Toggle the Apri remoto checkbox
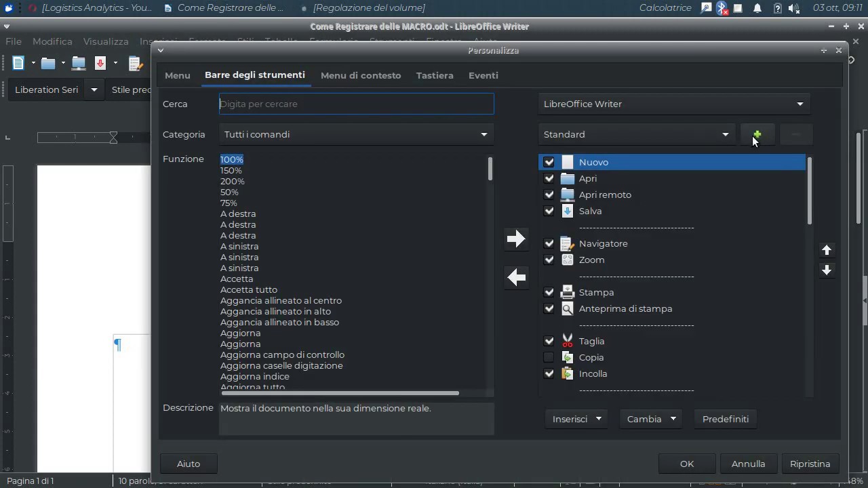The width and height of the screenshot is (868, 488). pyautogui.click(x=549, y=195)
